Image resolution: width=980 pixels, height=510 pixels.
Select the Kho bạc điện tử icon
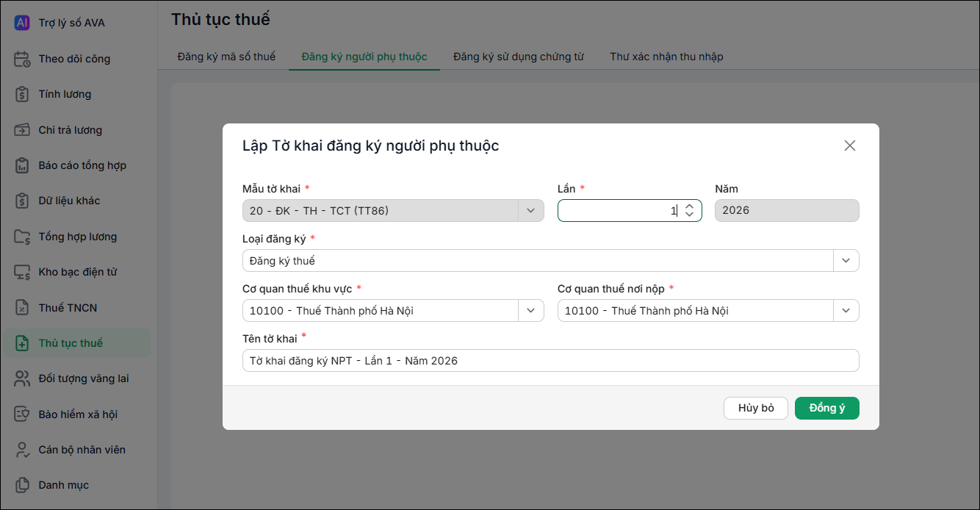(22, 272)
